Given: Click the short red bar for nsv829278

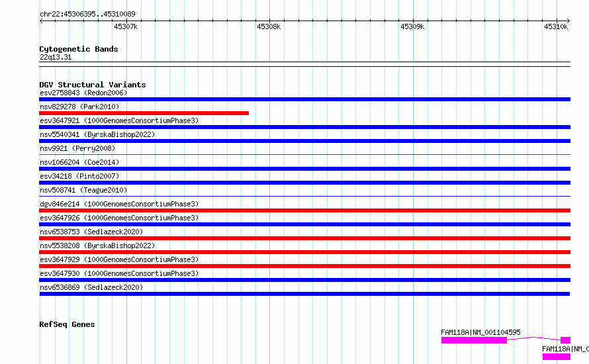Looking at the screenshot, I should (144, 113).
